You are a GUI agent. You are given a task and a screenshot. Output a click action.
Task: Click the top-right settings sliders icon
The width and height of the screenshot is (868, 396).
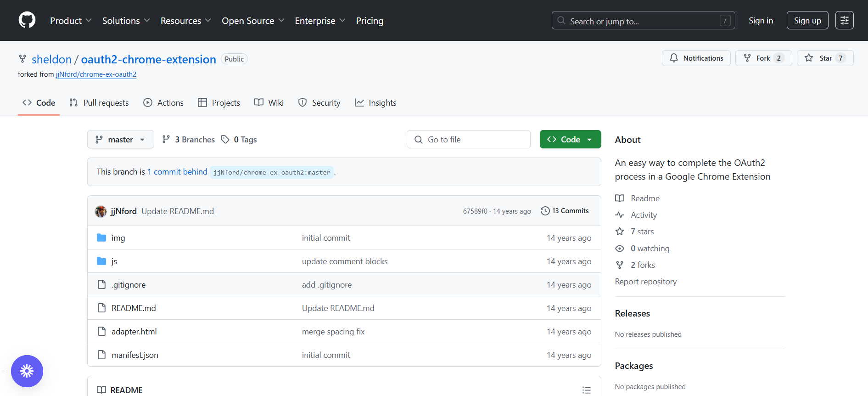click(844, 20)
